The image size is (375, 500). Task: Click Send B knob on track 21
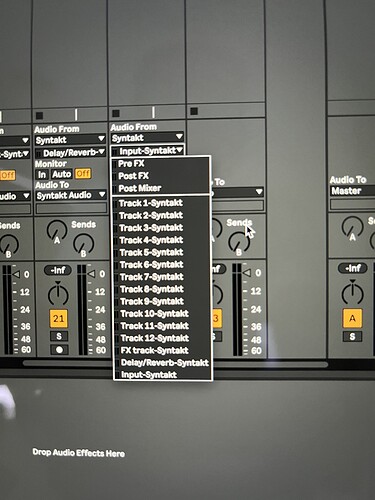[x=83, y=244]
